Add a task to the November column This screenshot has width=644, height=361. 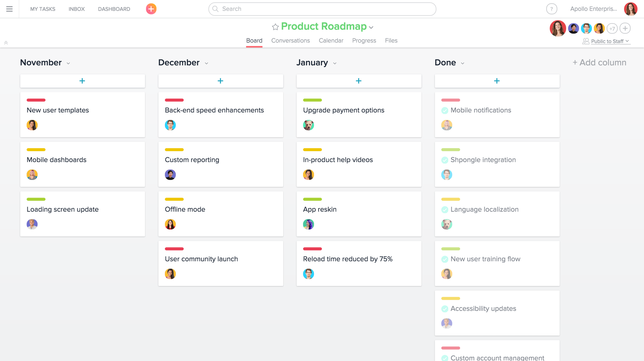(x=82, y=81)
